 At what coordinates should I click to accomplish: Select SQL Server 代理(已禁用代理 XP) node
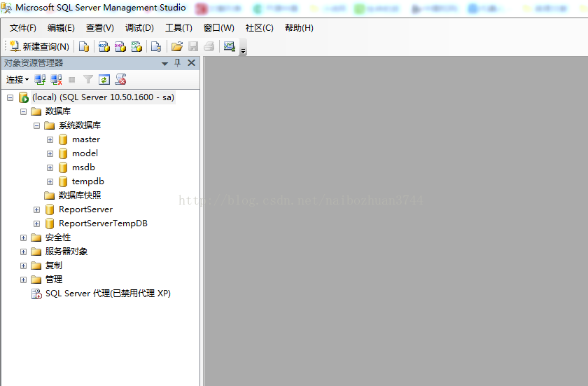pos(108,294)
